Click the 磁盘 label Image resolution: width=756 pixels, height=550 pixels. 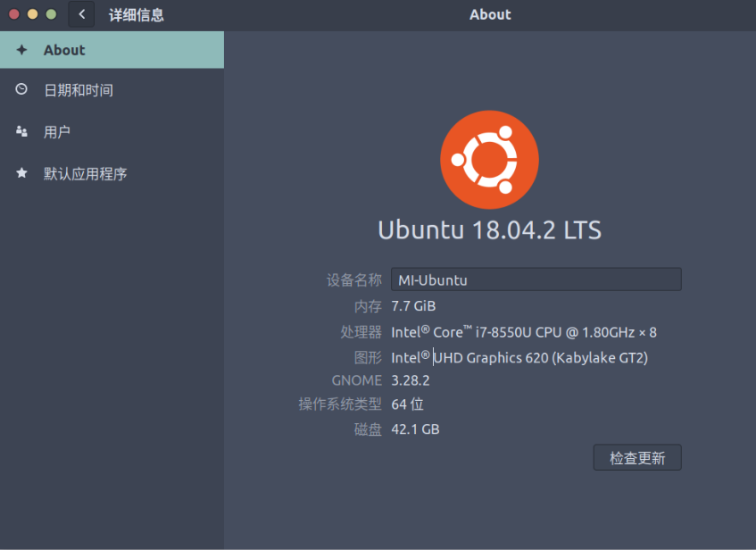tap(368, 429)
